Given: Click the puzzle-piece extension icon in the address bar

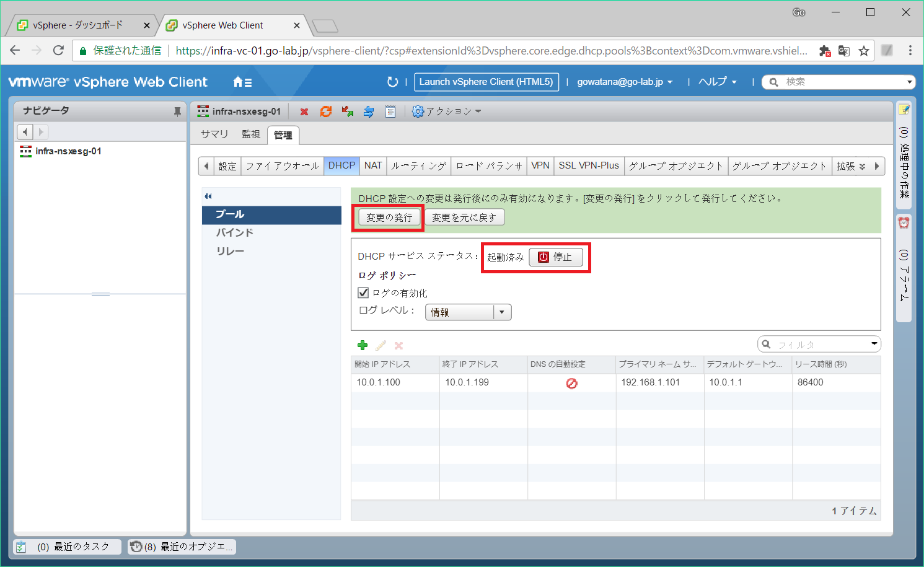Looking at the screenshot, I should (x=825, y=51).
